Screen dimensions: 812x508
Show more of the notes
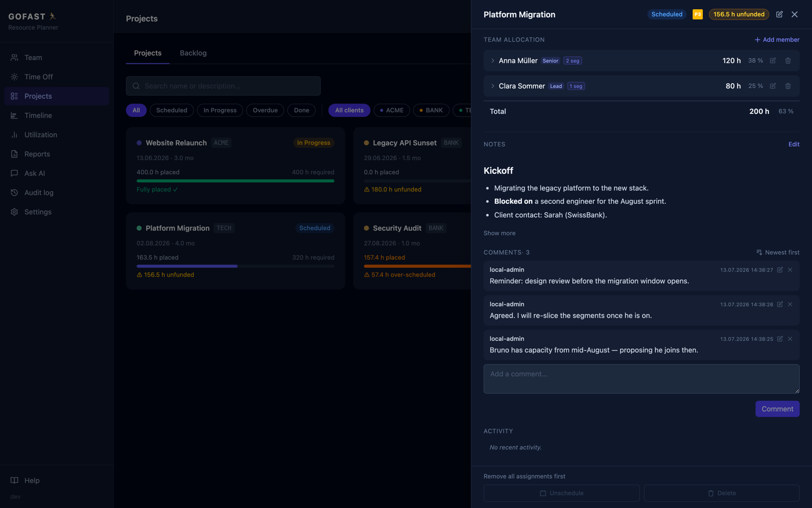point(499,233)
